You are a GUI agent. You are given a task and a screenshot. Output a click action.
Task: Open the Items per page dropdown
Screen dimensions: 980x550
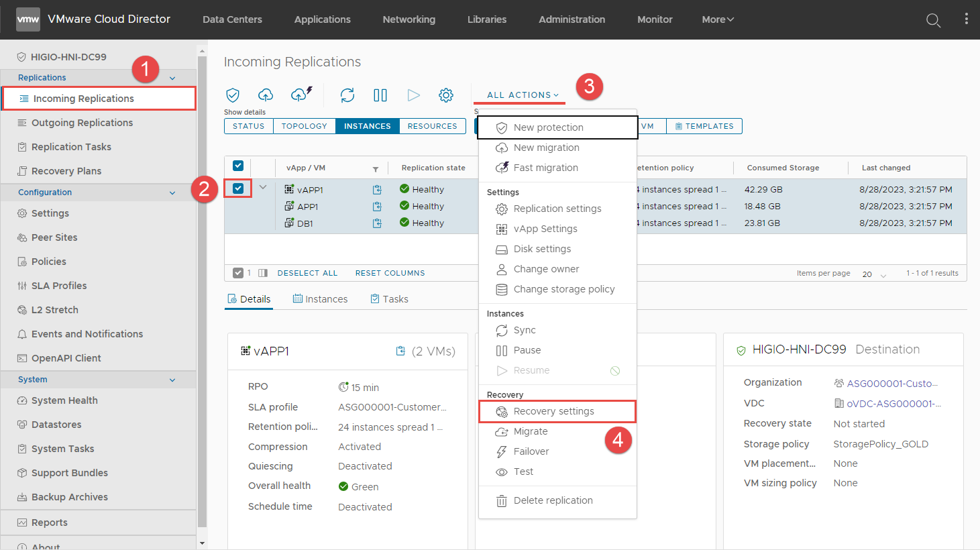click(x=874, y=274)
